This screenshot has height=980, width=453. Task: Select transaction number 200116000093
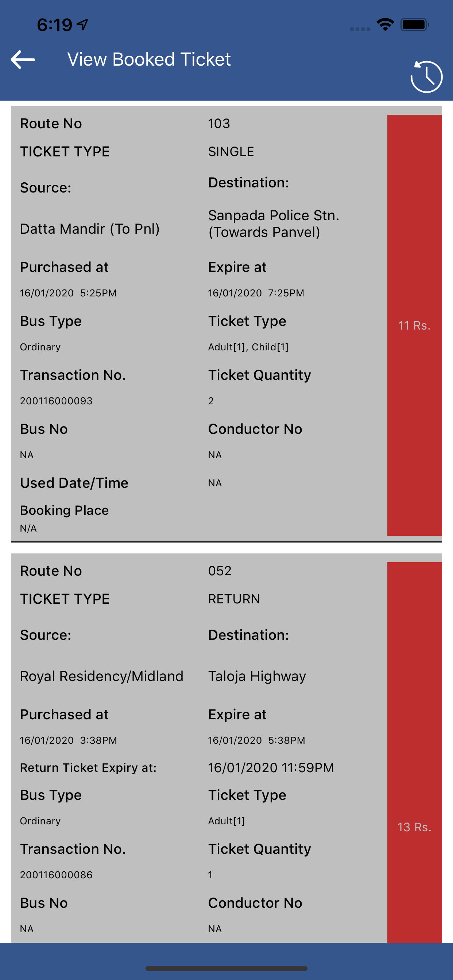[56, 401]
